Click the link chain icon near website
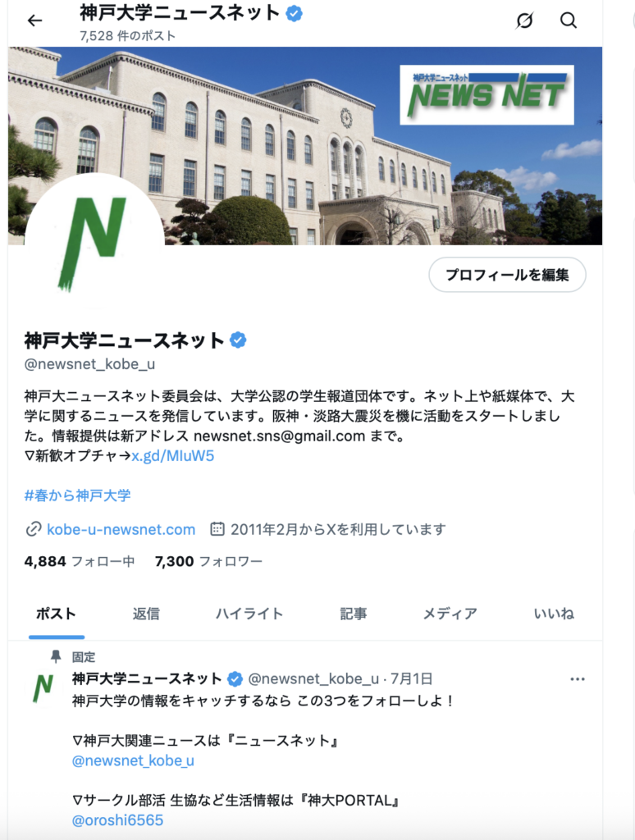 pyautogui.click(x=33, y=529)
